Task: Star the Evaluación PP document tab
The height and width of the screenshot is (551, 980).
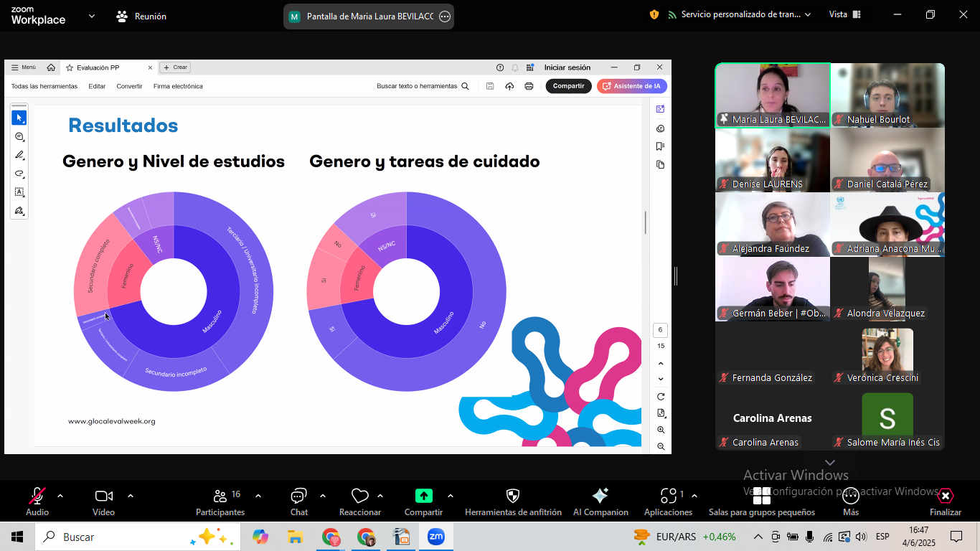Action: (70, 67)
